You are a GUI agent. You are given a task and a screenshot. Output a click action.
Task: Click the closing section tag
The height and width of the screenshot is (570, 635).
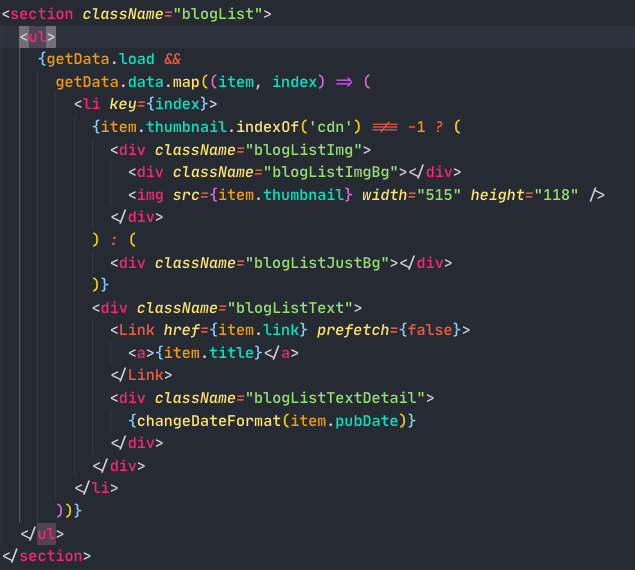pyautogui.click(x=46, y=556)
